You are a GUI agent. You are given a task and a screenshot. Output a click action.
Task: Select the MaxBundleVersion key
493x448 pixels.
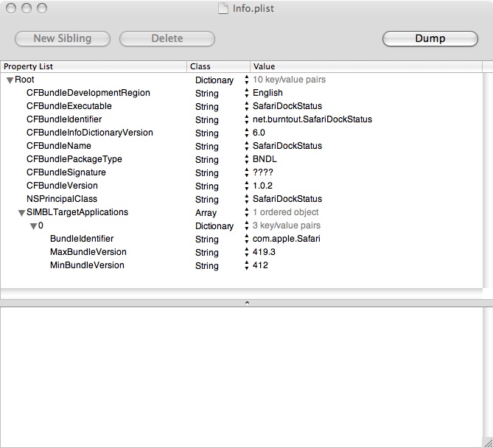click(88, 252)
